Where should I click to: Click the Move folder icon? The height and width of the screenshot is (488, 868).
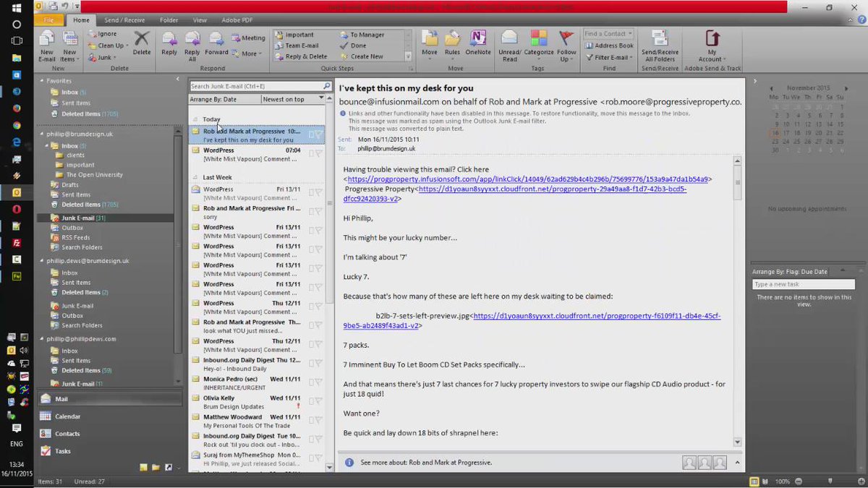pyautogui.click(x=430, y=43)
